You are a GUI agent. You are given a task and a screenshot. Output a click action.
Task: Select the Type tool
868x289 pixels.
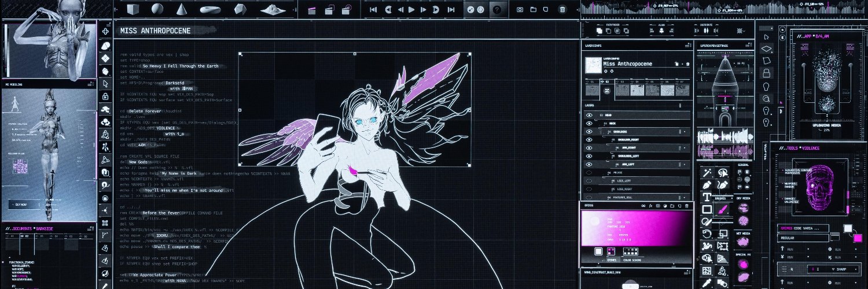(707, 197)
